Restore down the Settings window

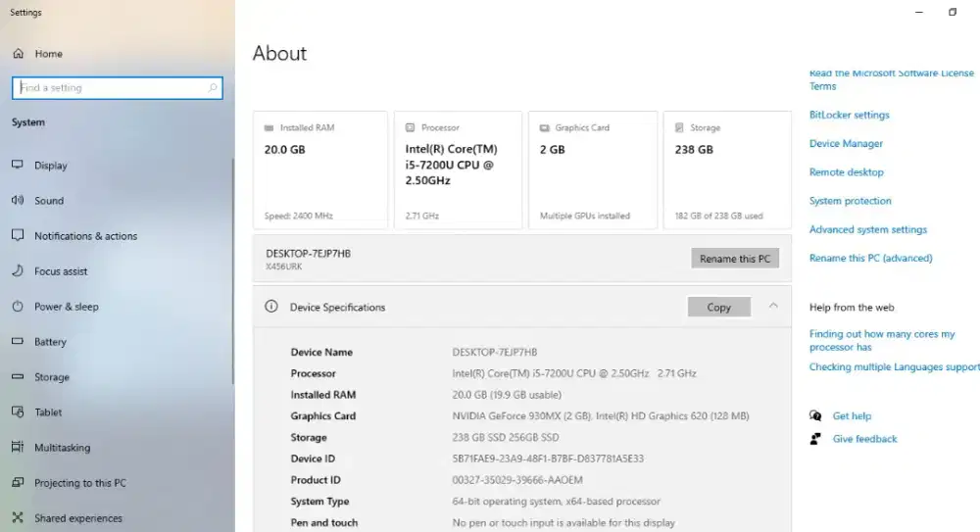[953, 12]
